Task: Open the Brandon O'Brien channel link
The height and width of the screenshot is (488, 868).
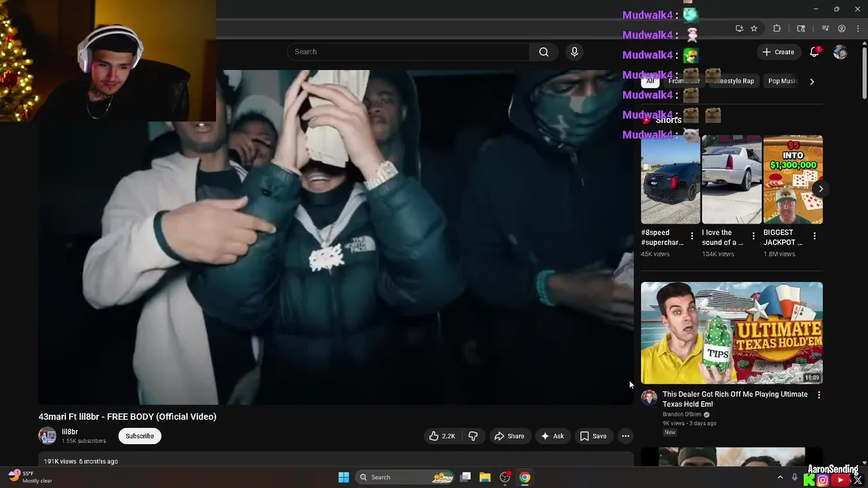Action: pos(682,414)
